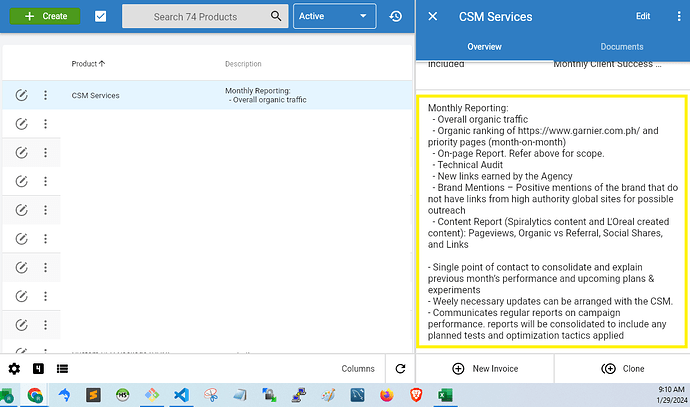Screen dimensions: 690x407
Task: Click the magnifying glass search icon
Action: point(276,16)
